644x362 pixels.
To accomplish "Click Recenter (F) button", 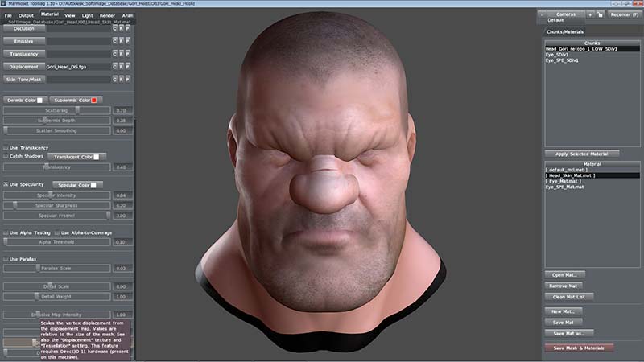I will point(625,14).
